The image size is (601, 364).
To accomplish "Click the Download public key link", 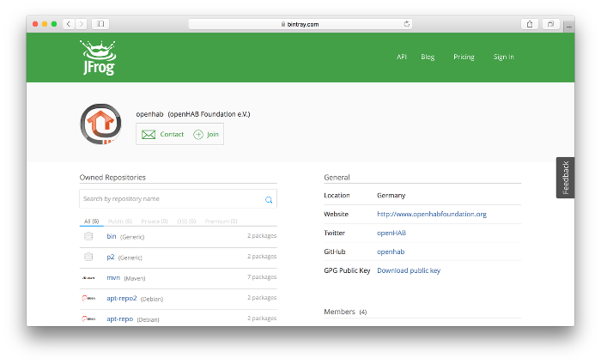I will click(409, 270).
